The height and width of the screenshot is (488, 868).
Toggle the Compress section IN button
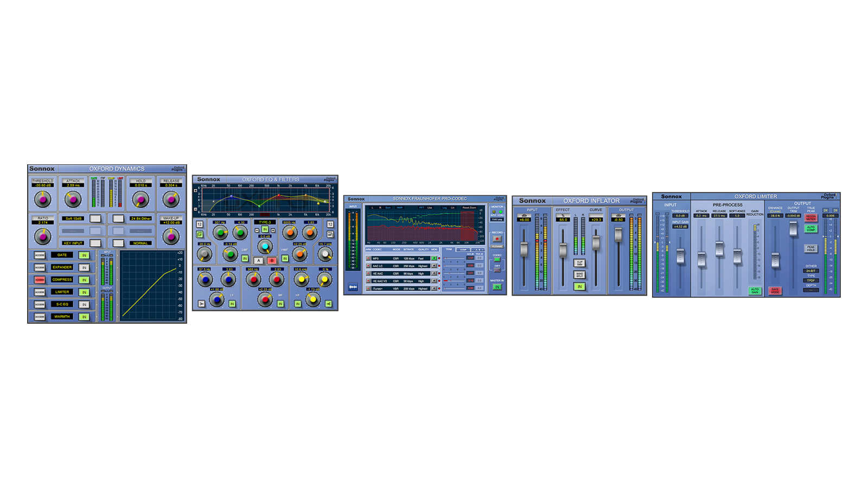84,280
